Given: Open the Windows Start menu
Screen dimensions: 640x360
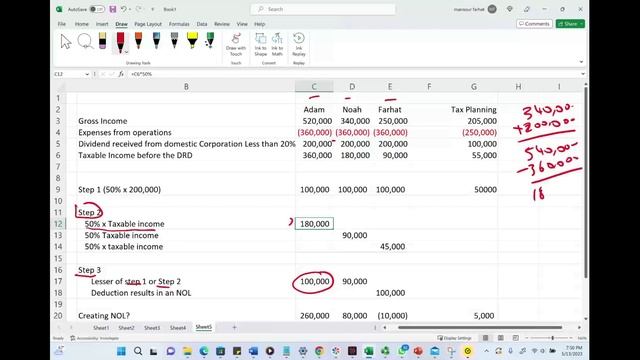Looking at the screenshot, I should pyautogui.click(x=121, y=351).
